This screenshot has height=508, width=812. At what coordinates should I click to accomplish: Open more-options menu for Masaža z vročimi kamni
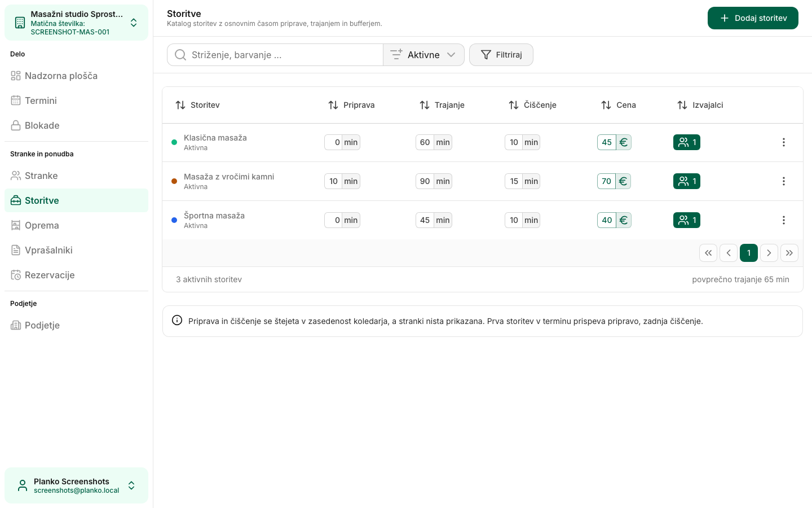783,181
